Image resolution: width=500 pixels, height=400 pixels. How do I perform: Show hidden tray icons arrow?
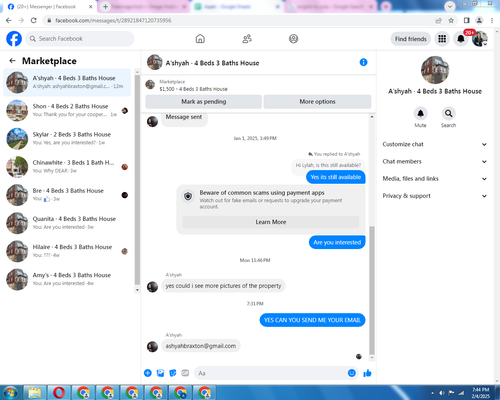tap(433, 393)
